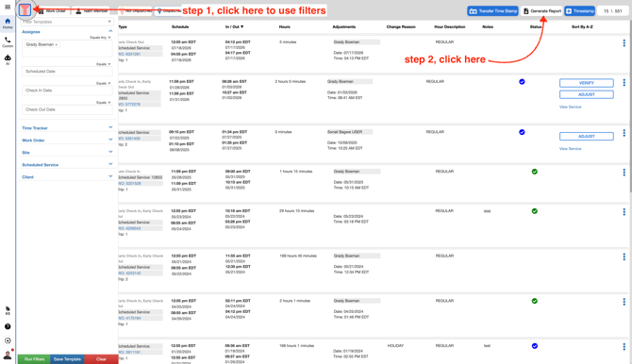Click the Transfer Time Stamp button

493,11
